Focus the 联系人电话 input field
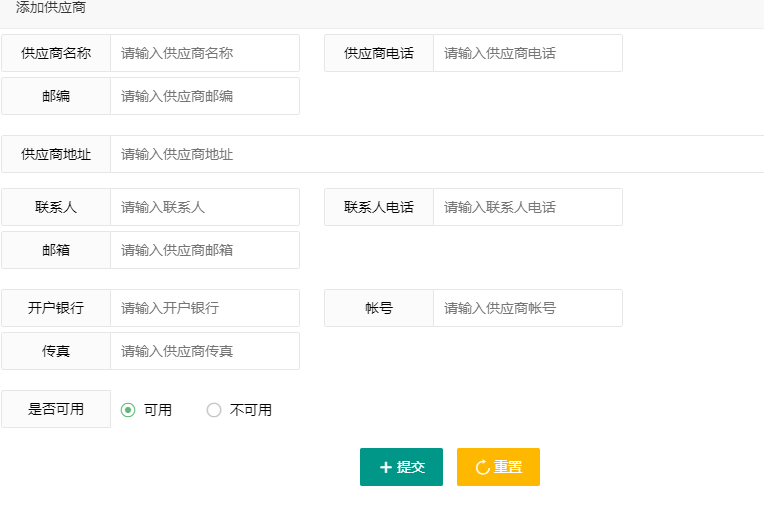Viewport: 764px width, 521px height. pos(528,207)
